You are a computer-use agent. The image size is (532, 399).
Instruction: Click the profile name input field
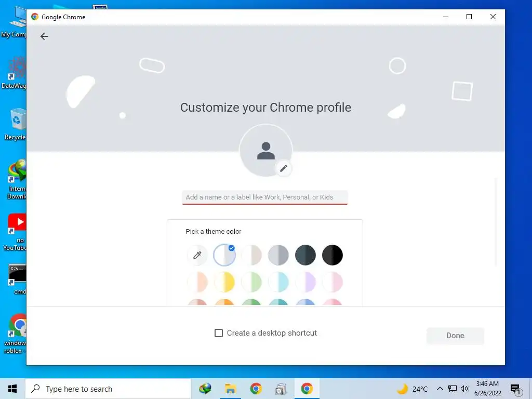(264, 197)
